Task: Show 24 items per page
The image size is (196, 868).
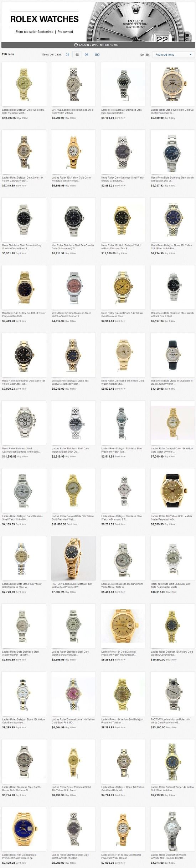Action: [x=68, y=55]
